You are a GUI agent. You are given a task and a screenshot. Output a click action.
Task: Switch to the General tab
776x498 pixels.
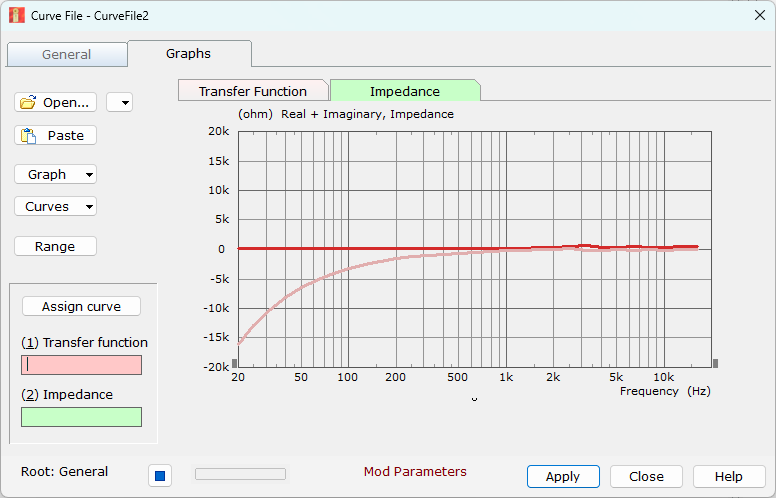(67, 54)
